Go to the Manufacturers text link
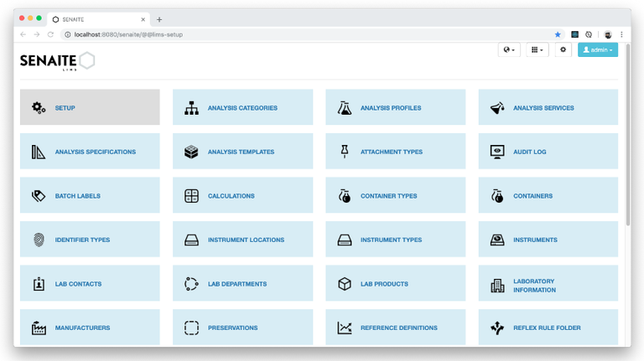 (82, 327)
